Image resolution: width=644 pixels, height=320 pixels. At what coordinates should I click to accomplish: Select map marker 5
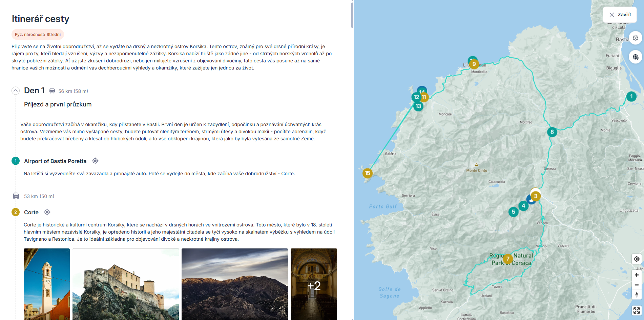click(x=514, y=212)
